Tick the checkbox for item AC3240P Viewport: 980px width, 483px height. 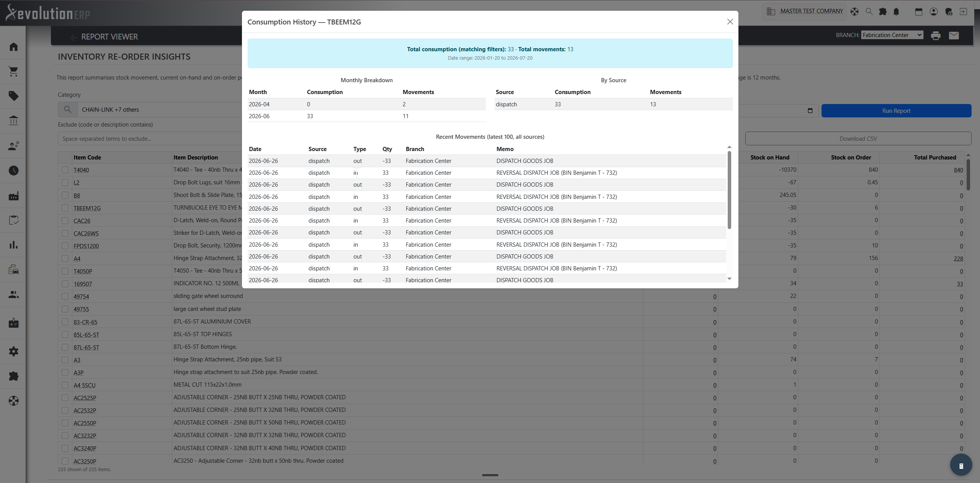click(65, 448)
